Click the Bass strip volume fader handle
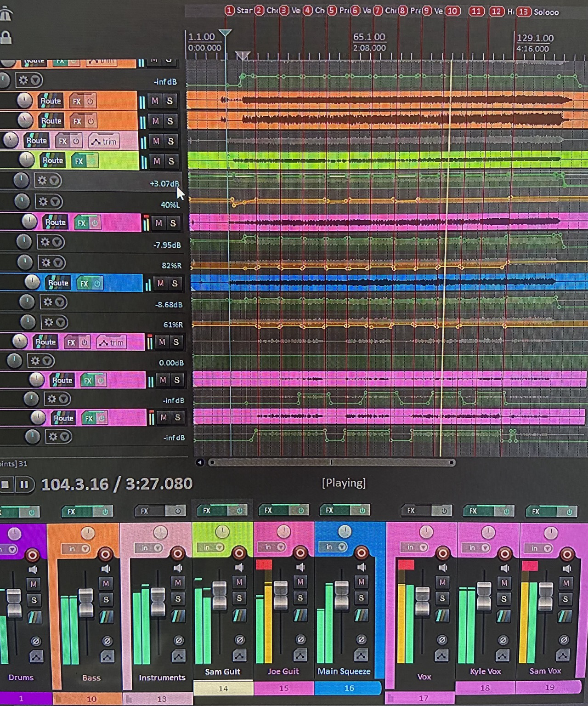 [86, 603]
